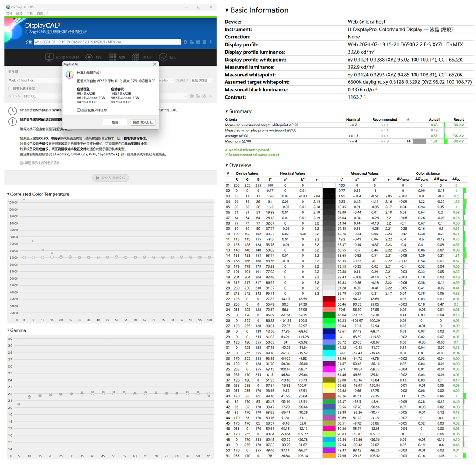
Task: Open the 工具 menu
Action: 30,14
